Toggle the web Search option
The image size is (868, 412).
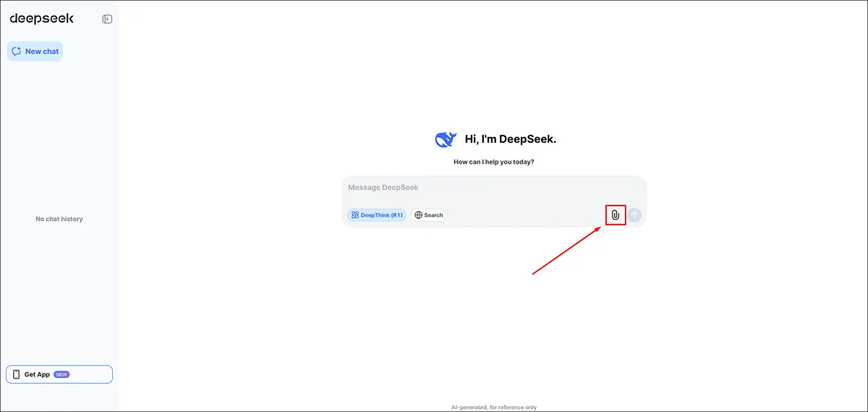click(429, 215)
